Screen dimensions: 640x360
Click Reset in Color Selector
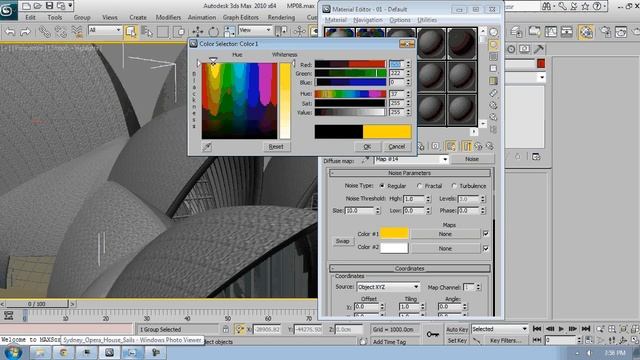(276, 147)
